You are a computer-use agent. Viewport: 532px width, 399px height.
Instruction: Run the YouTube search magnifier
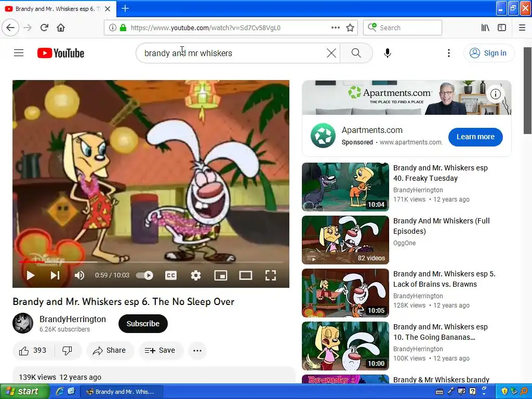pyautogui.click(x=356, y=53)
